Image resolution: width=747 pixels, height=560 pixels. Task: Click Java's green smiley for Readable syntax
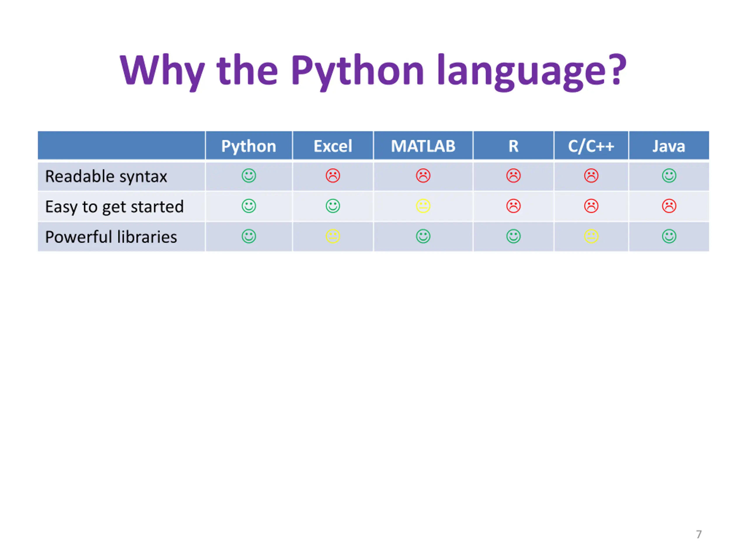669,176
